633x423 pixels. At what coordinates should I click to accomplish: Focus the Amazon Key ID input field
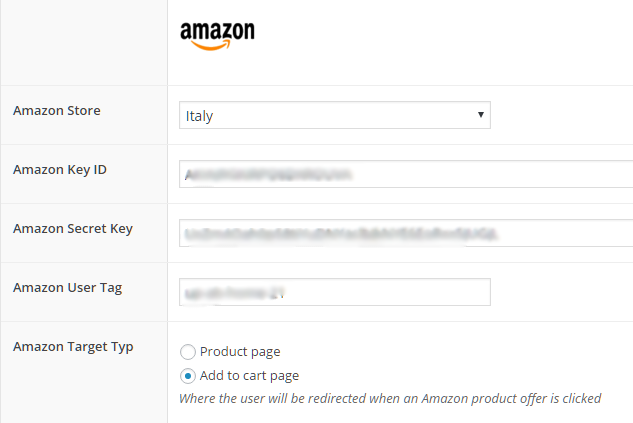click(406, 174)
